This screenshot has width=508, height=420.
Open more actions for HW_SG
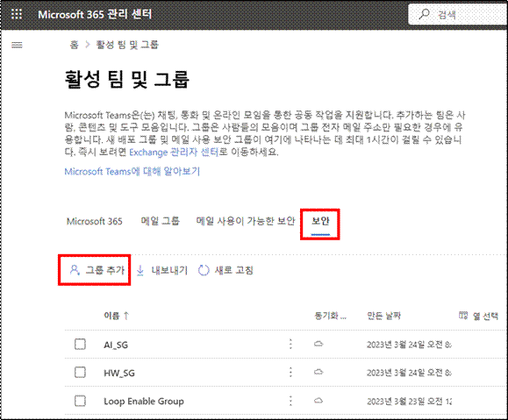coord(290,373)
